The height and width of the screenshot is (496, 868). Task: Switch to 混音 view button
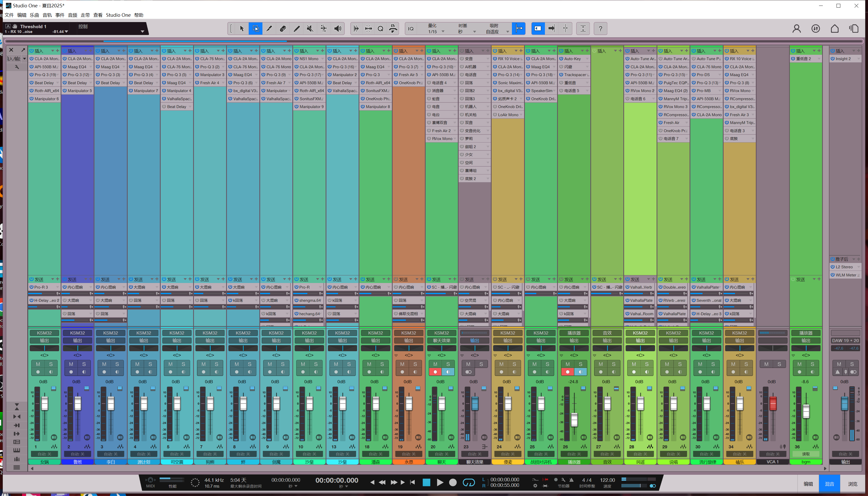coord(829,484)
